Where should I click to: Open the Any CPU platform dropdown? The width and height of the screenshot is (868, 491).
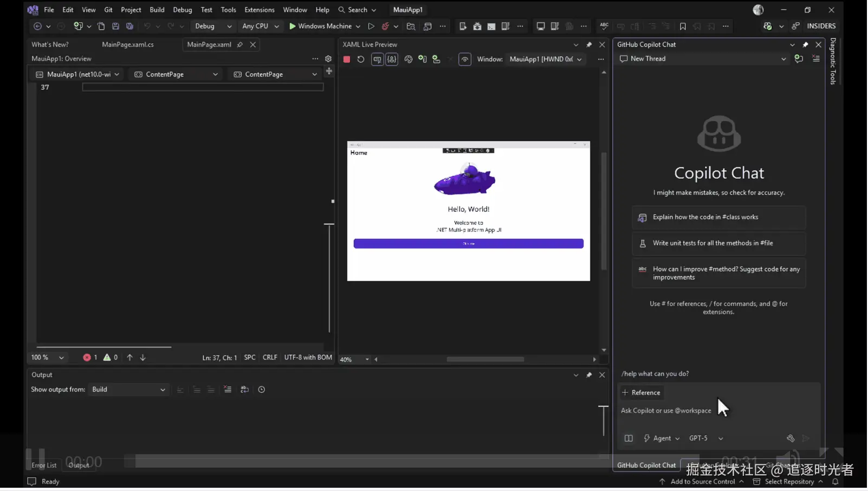[261, 26]
